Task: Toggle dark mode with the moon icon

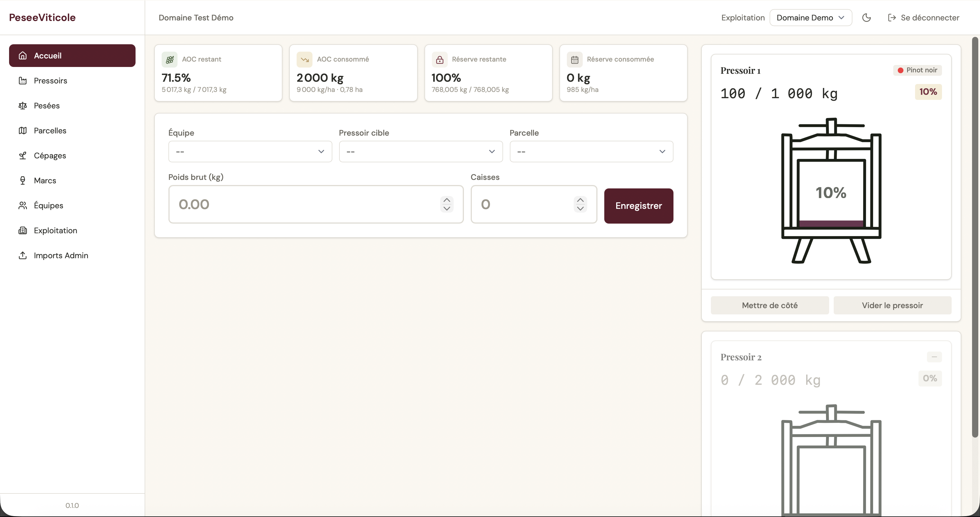Action: pyautogui.click(x=867, y=18)
